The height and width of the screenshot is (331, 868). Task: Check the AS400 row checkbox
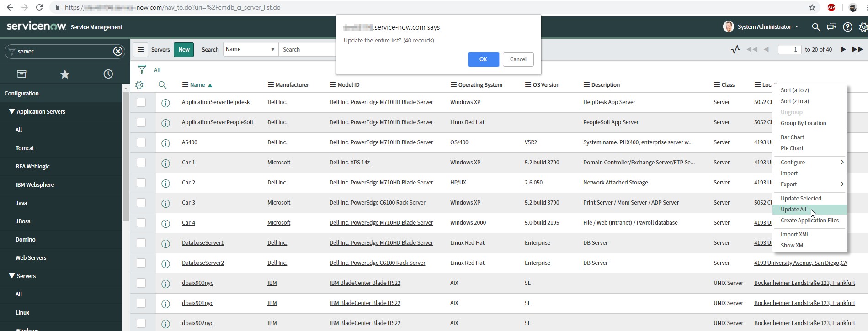[x=141, y=142]
